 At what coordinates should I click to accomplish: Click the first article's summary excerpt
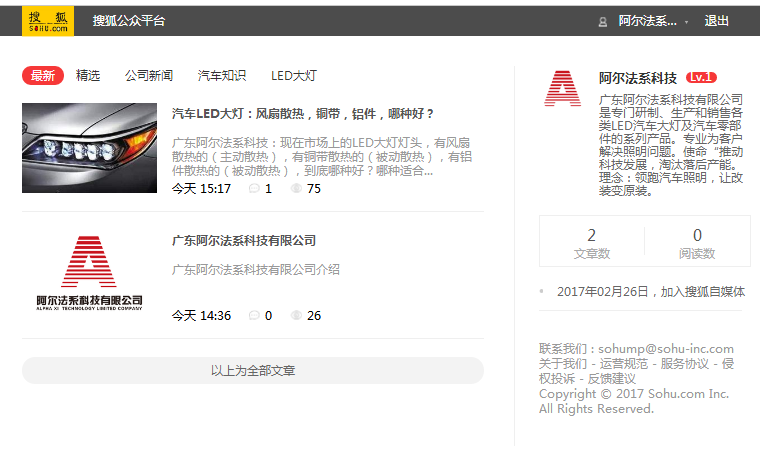pyautogui.click(x=322, y=157)
